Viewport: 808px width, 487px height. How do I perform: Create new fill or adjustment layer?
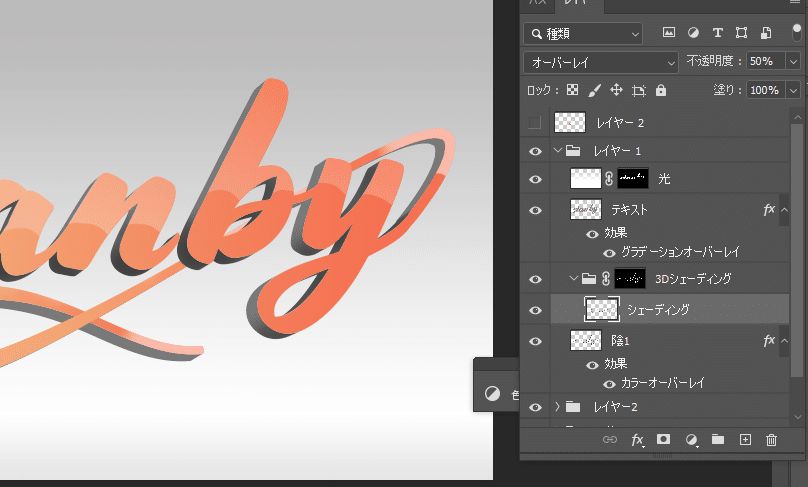pyautogui.click(x=692, y=440)
